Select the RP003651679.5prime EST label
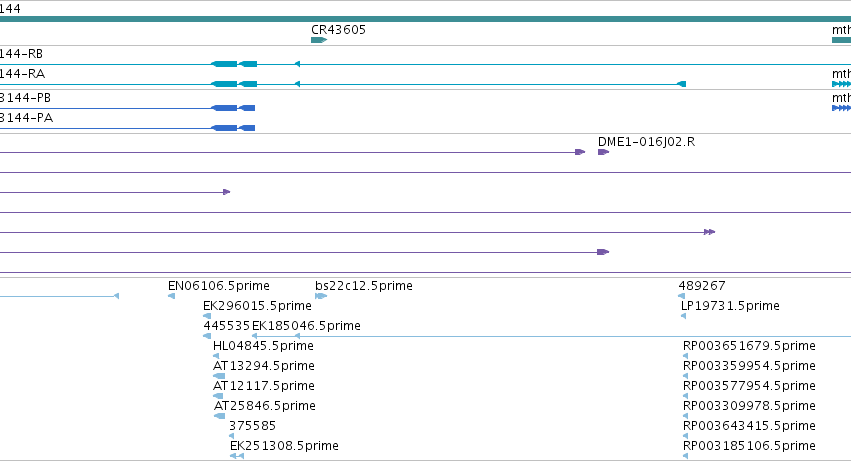 [x=749, y=346]
